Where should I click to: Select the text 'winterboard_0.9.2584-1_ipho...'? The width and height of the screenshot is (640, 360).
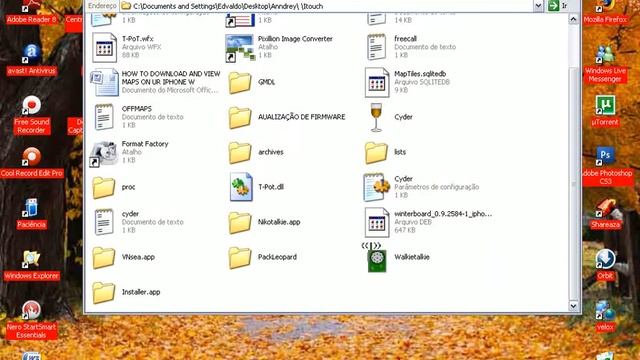pos(443,214)
